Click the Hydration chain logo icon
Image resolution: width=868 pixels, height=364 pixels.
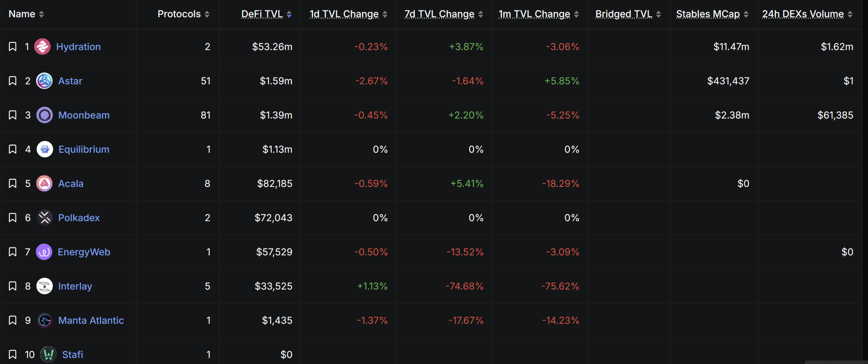(42, 47)
